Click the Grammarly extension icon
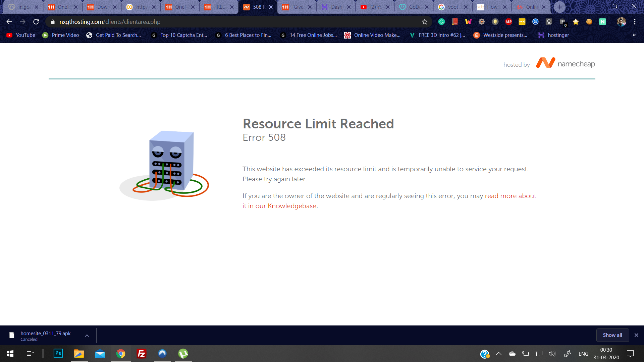Screen dimensions: 644x362 (441, 22)
